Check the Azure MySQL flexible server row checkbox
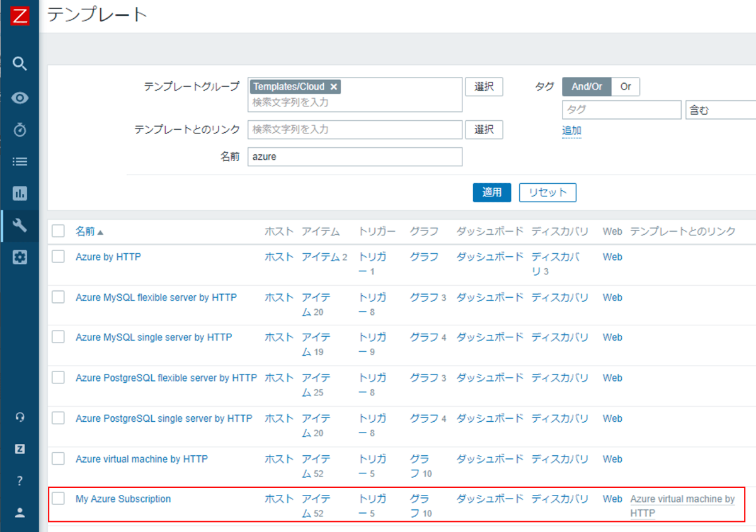 coord(58,297)
